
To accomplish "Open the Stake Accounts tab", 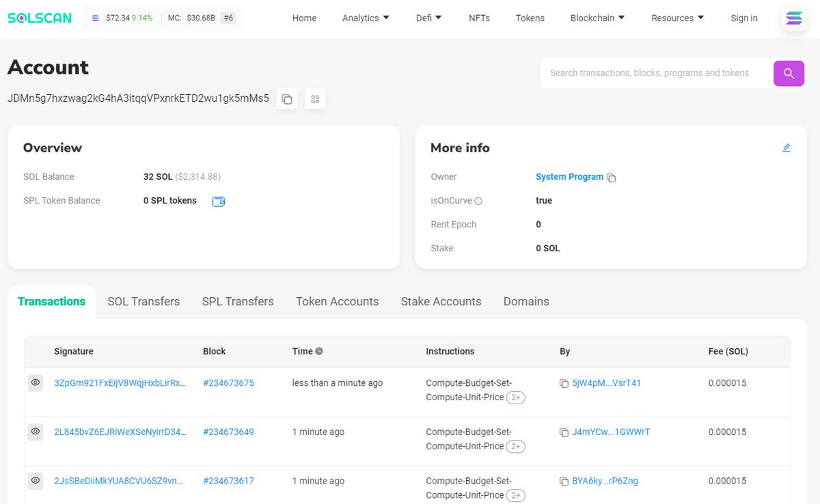I will [x=441, y=301].
